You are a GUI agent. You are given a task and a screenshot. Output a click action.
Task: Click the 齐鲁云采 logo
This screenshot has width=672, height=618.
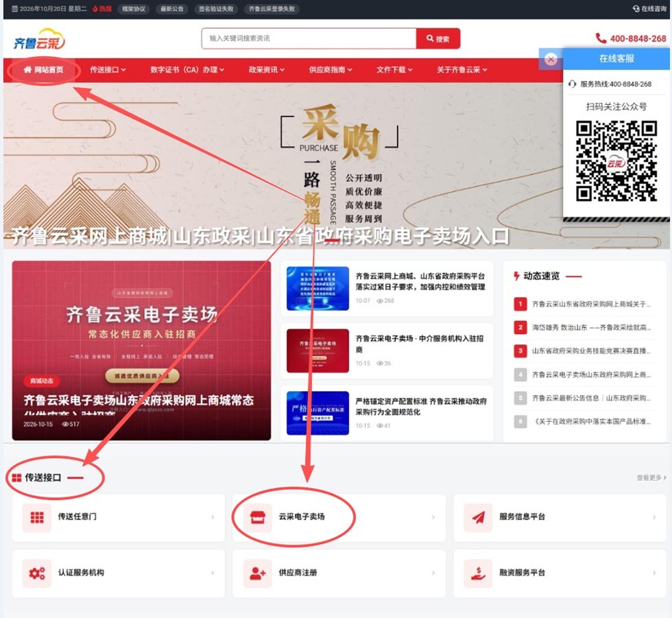click(40, 39)
